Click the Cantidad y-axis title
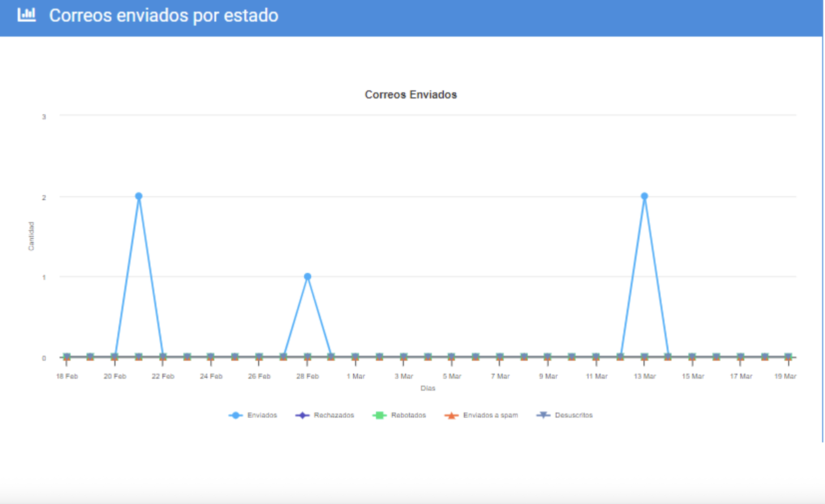 tap(31, 236)
